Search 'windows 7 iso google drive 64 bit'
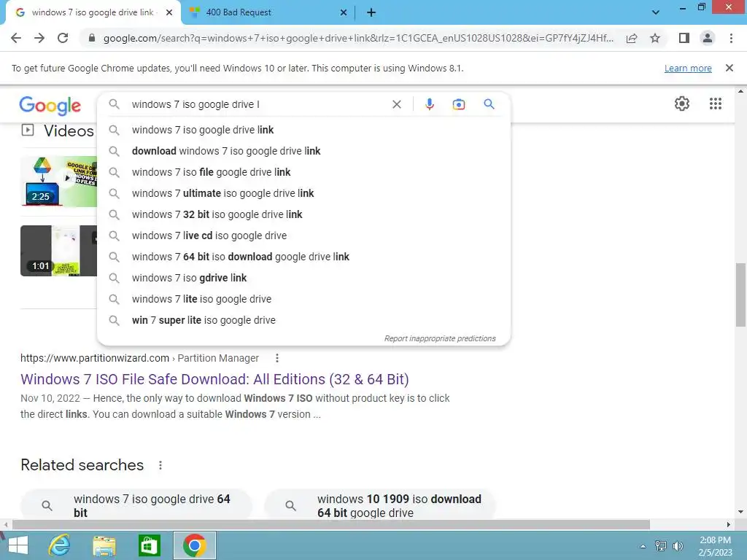Screen dimensions: 747x560 pos(136,505)
